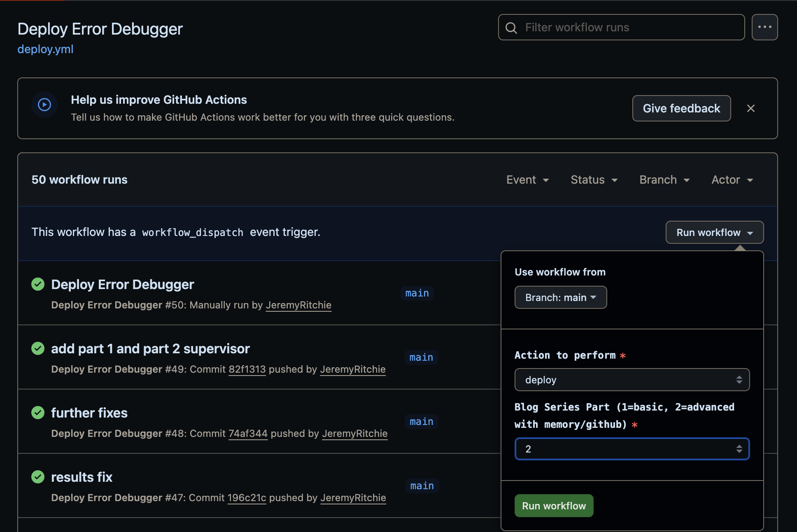Click the Give feedback button
The image size is (797, 532).
click(681, 108)
